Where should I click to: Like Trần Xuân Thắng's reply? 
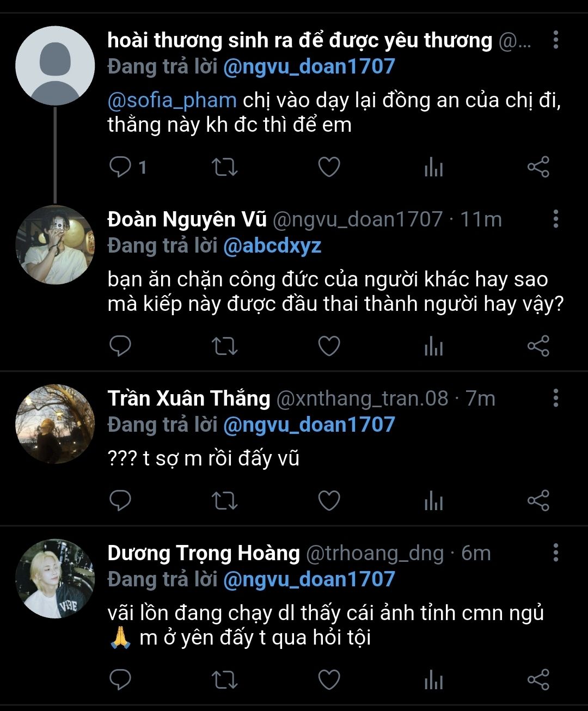(329, 501)
